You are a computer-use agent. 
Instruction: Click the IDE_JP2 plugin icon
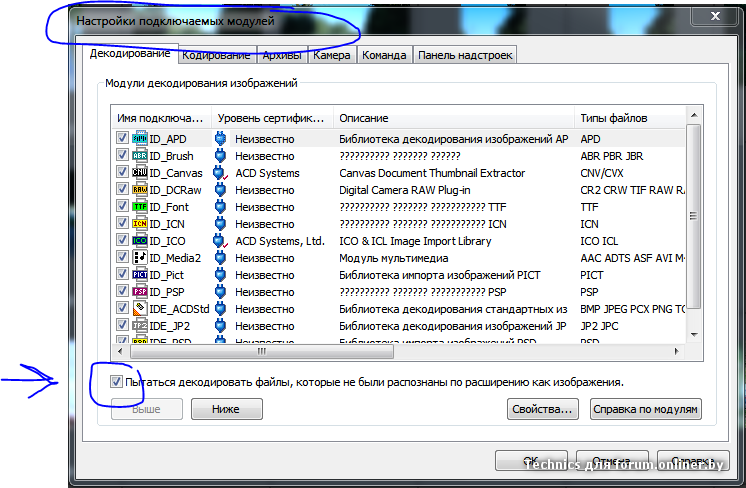(140, 325)
